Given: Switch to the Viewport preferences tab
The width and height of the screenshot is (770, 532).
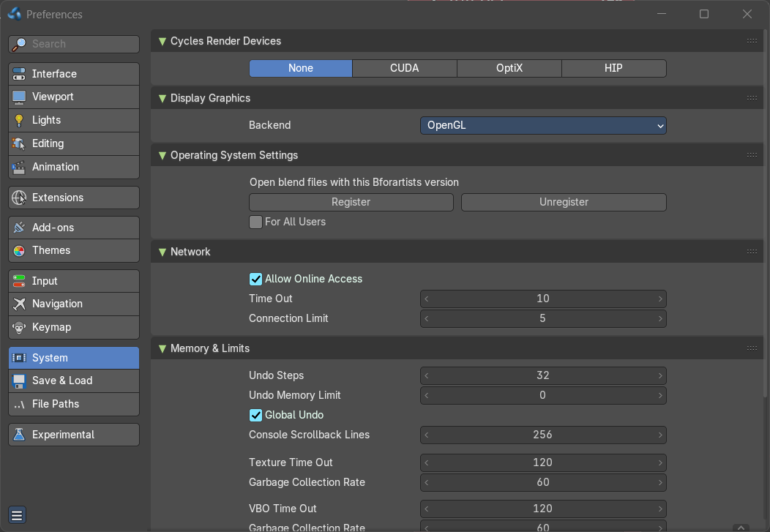Looking at the screenshot, I should click(74, 97).
